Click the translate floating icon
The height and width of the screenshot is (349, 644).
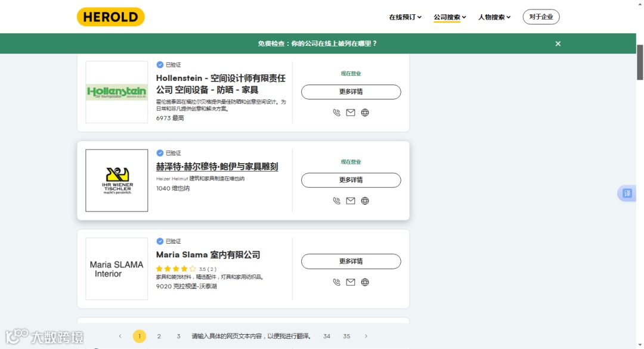[627, 193]
